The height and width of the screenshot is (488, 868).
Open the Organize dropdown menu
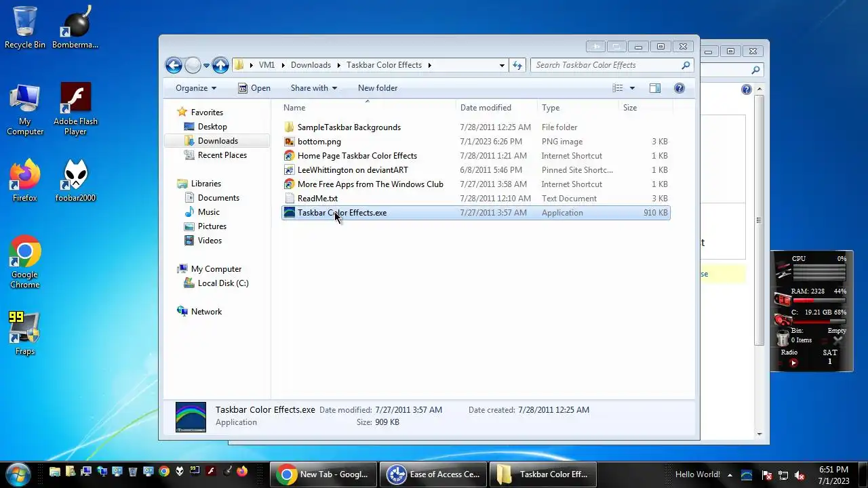point(196,88)
